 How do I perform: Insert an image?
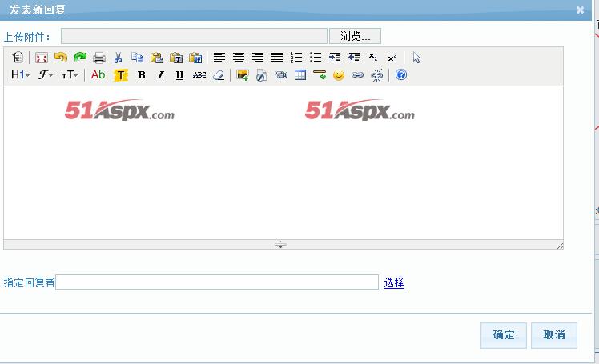(x=243, y=74)
